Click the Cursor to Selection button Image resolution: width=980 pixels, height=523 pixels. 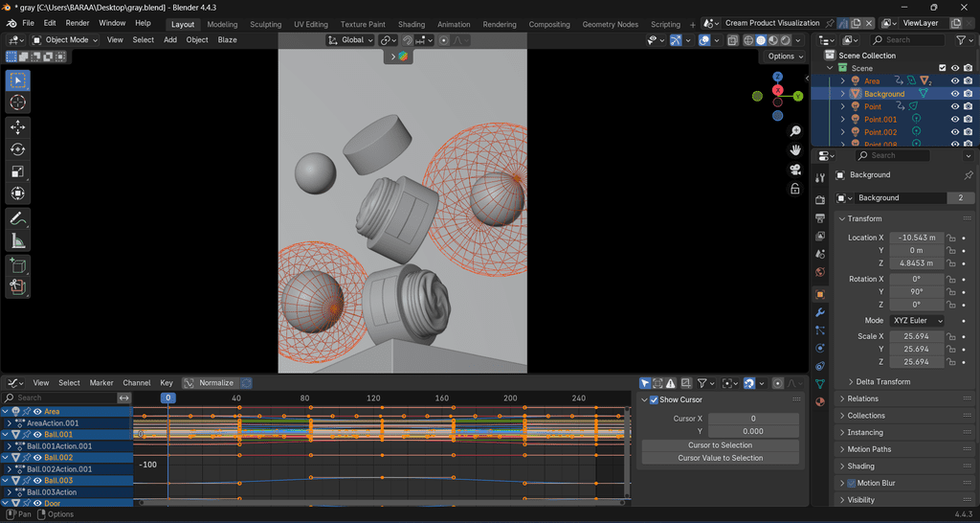(x=720, y=445)
